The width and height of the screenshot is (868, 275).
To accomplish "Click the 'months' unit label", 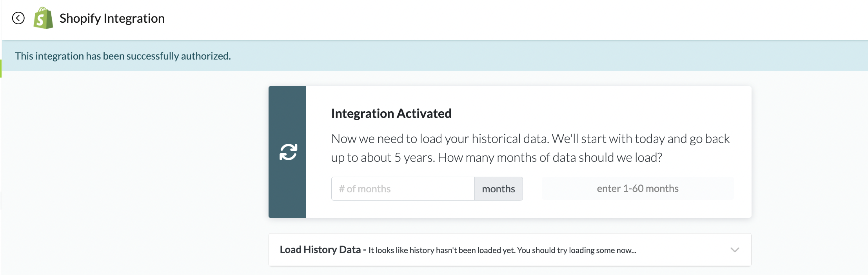I will click(498, 189).
